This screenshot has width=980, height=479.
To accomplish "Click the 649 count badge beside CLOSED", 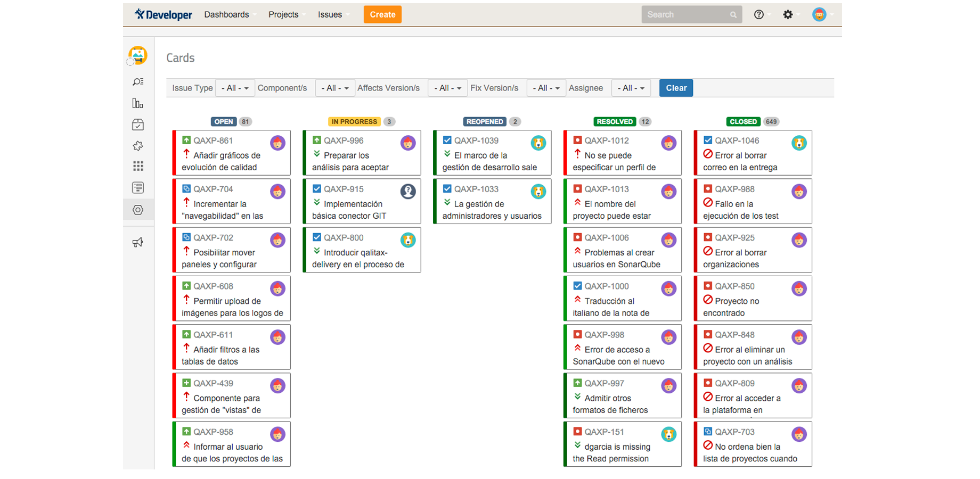I will click(771, 121).
